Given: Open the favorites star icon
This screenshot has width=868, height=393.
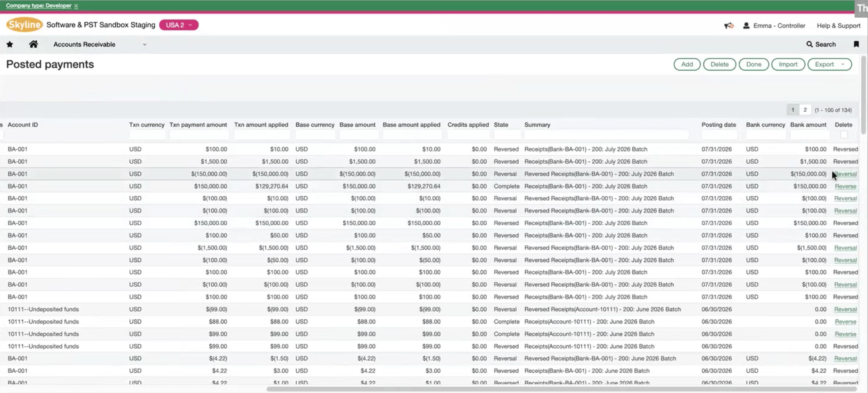Looking at the screenshot, I should tap(9, 44).
